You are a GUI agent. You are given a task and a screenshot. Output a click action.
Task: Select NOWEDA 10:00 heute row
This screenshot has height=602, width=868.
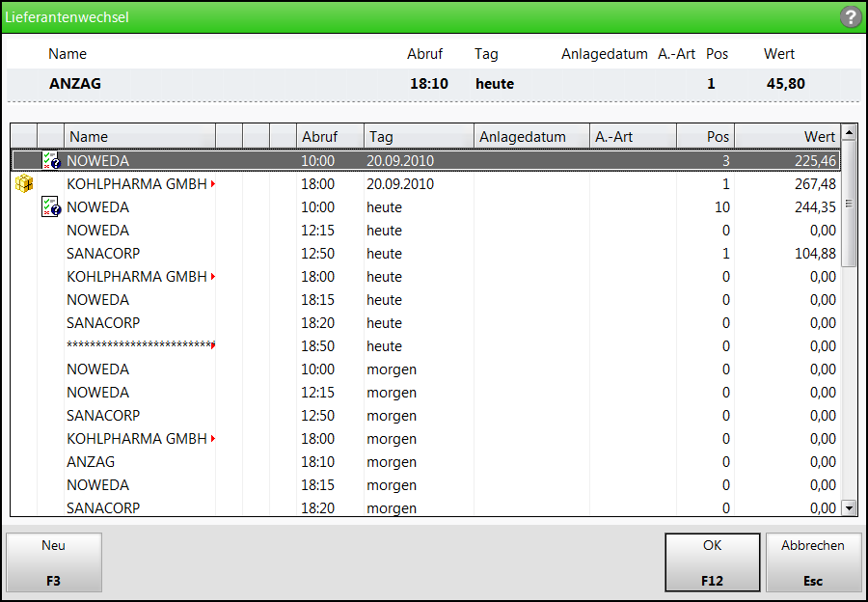pyautogui.click(x=425, y=207)
